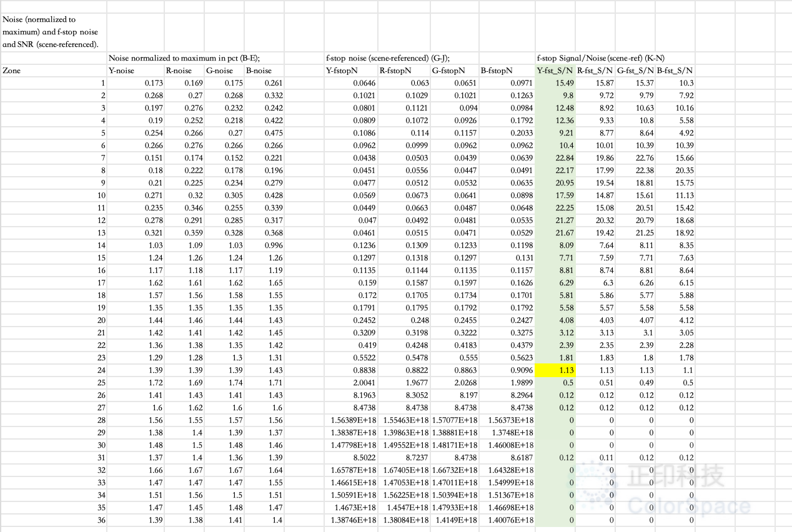Click the 'Y-noise' column header
792x532 pixels.
pos(136,71)
